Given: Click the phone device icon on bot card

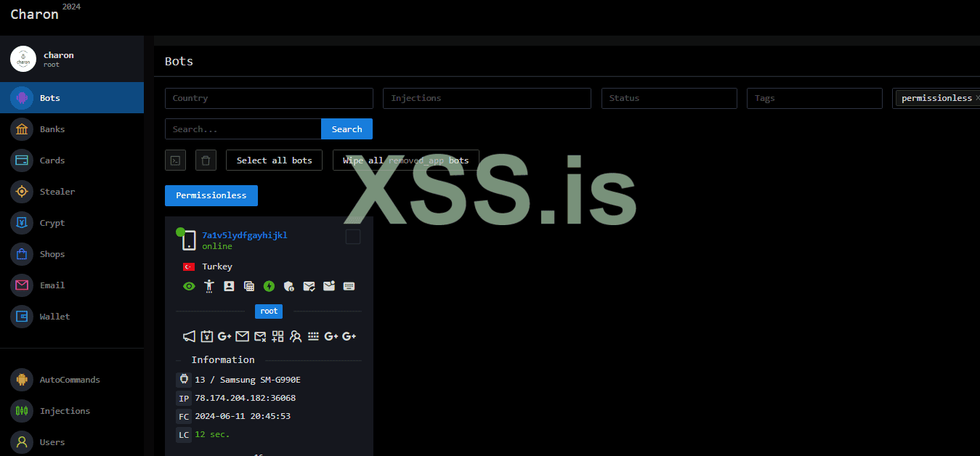Looking at the screenshot, I should 189,240.
